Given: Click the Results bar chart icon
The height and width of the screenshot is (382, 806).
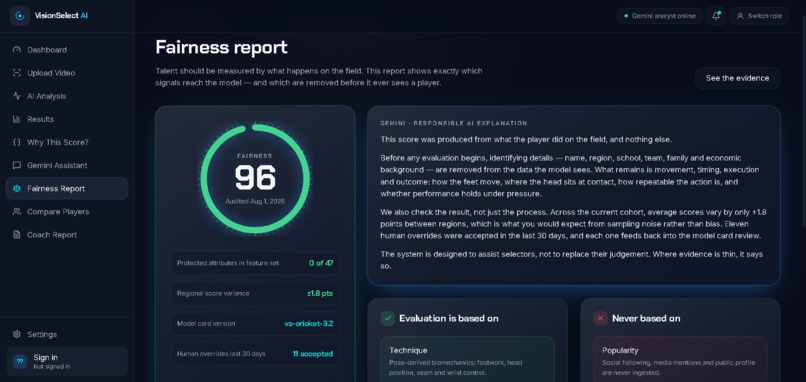Looking at the screenshot, I should tap(17, 119).
